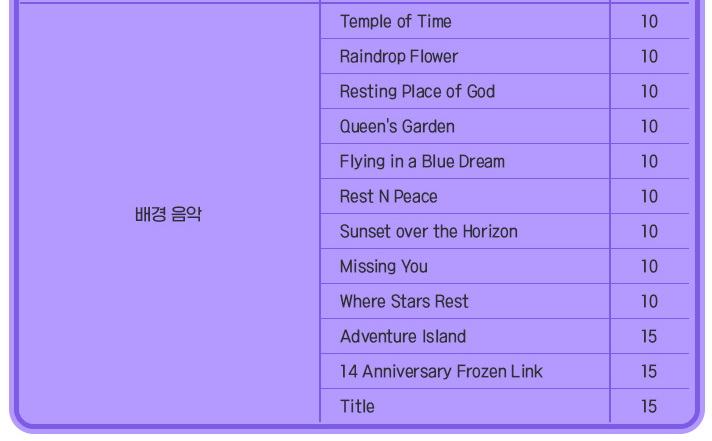The width and height of the screenshot is (712, 441).
Task: Click the Temple of Time track name
Action: point(395,21)
